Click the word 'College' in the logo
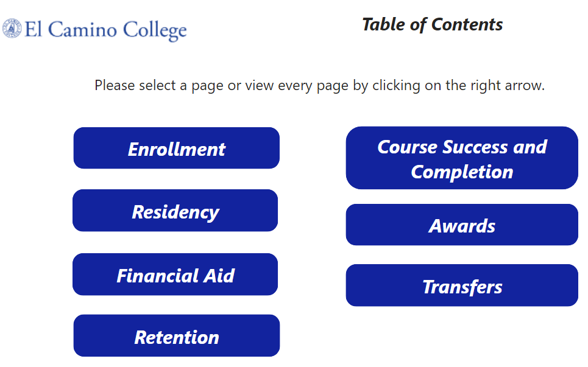The width and height of the screenshot is (588, 367). pos(155,30)
